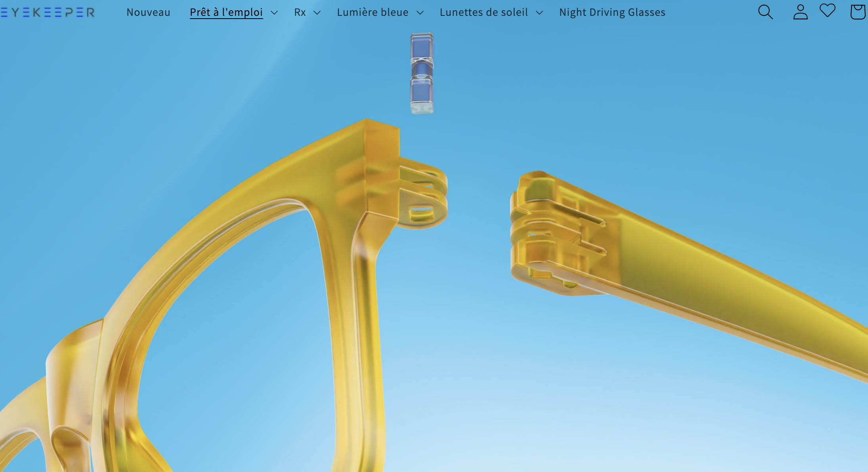This screenshot has width=868, height=472.
Task: Expand chevron beside Prêt à l'emploi
Action: [274, 13]
